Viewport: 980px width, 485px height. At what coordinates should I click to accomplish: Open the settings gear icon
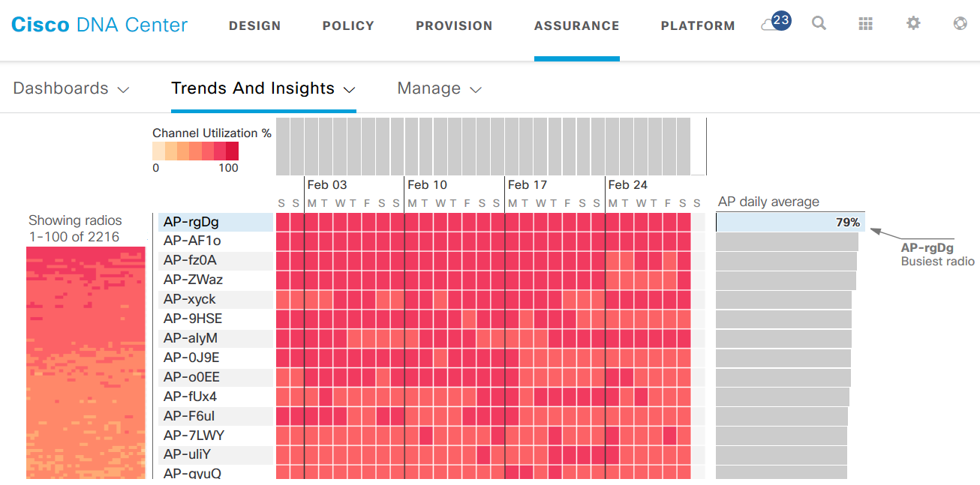pos(912,23)
